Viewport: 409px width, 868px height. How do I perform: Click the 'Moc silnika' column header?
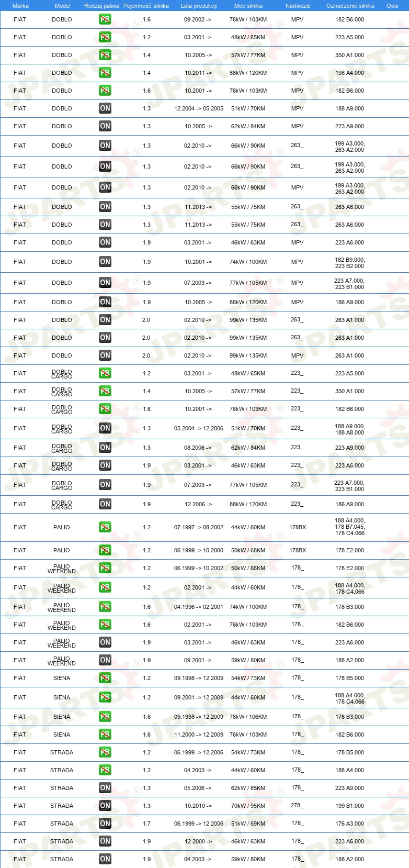248,6
